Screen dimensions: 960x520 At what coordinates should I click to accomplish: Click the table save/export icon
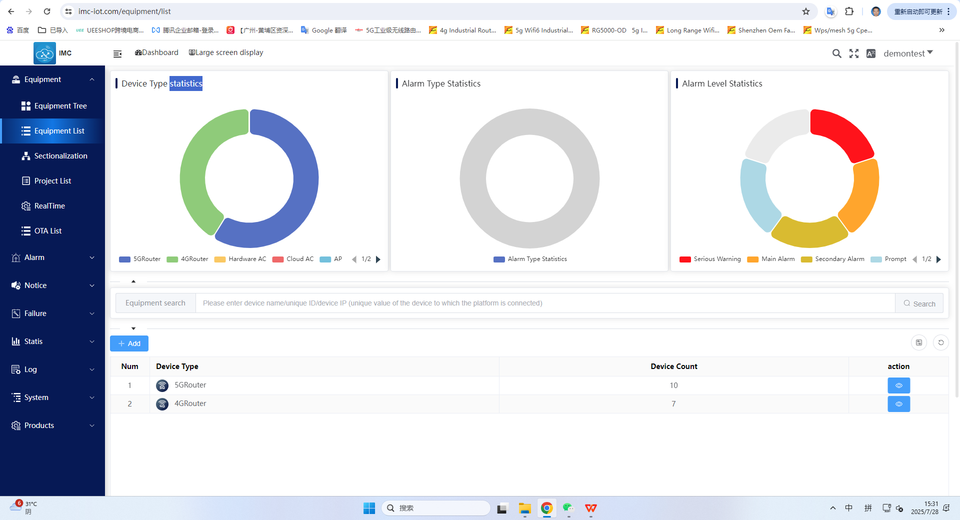pyautogui.click(x=919, y=342)
